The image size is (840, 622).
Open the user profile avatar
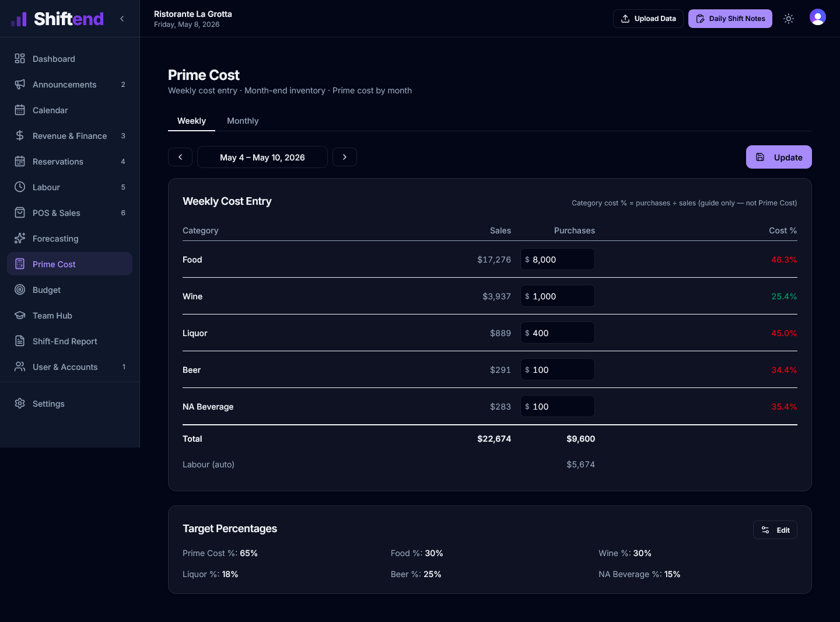click(x=818, y=18)
